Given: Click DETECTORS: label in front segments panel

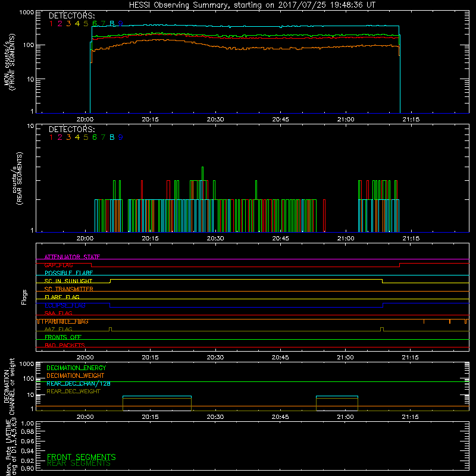Looking at the screenshot, I should click(x=71, y=15).
